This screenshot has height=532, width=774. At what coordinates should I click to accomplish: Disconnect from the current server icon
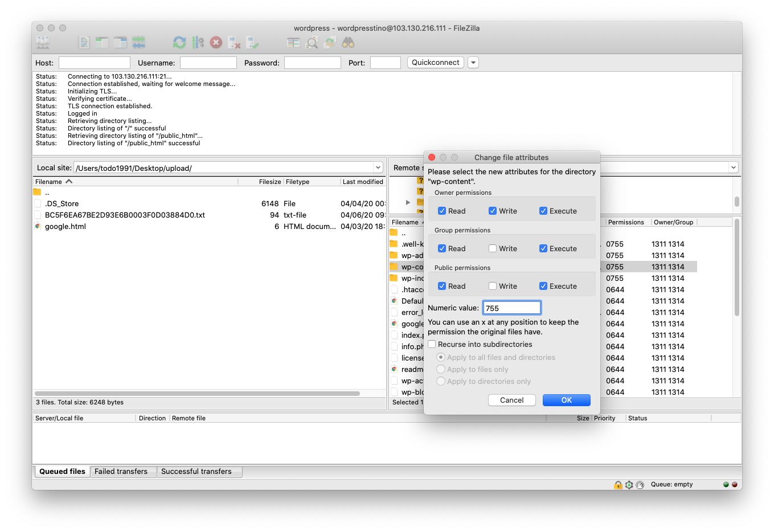point(234,42)
